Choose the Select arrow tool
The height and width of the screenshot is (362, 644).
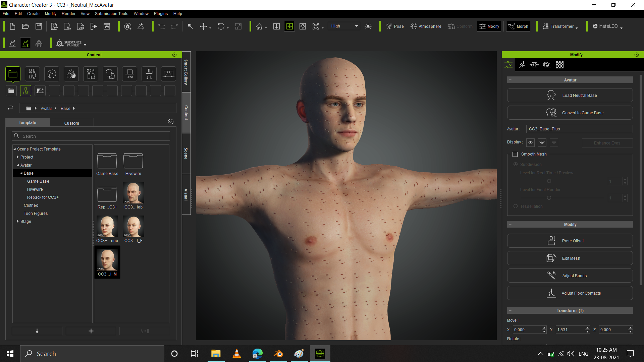pos(190,26)
